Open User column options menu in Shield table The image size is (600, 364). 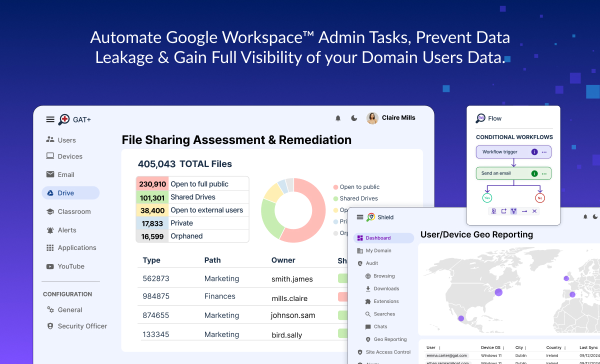point(439,348)
